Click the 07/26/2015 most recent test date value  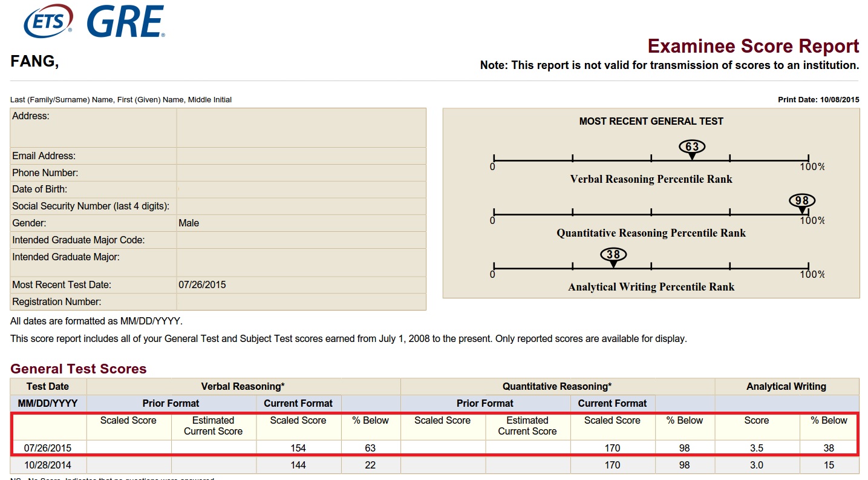point(202,284)
